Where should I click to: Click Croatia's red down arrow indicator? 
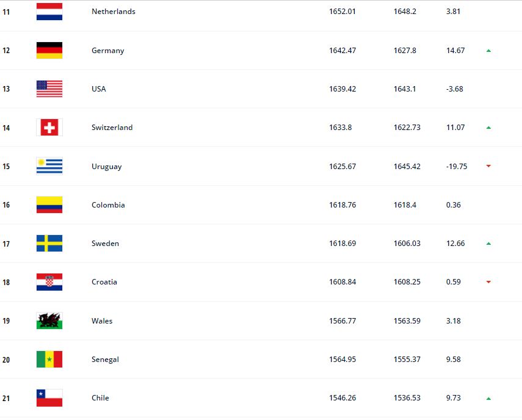(x=488, y=282)
